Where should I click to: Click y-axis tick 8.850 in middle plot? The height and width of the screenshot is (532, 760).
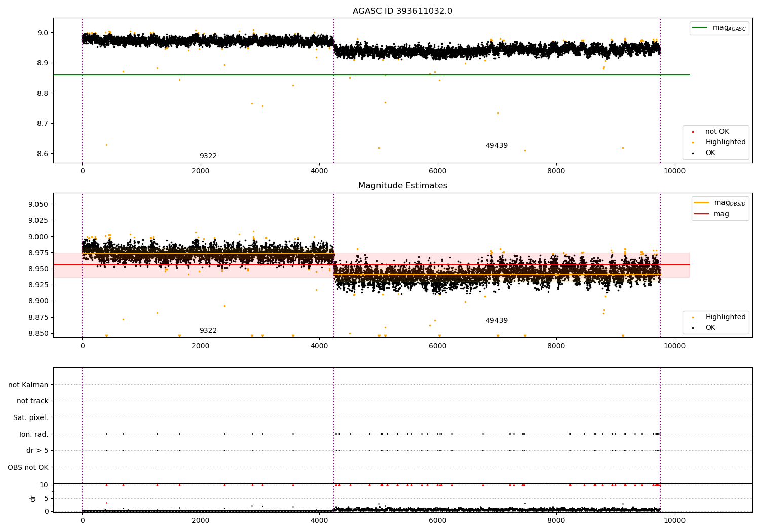(38, 334)
